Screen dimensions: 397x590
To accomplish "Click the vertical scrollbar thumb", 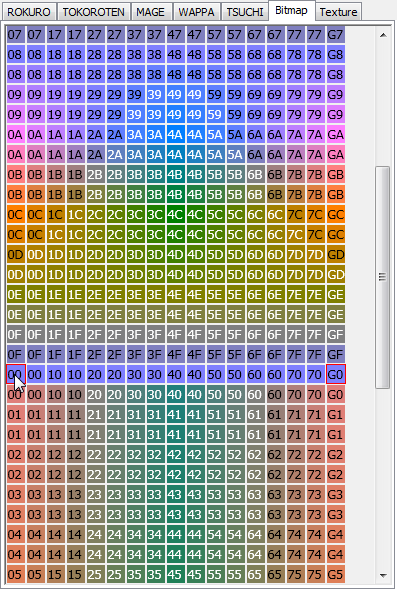I will click(383, 277).
